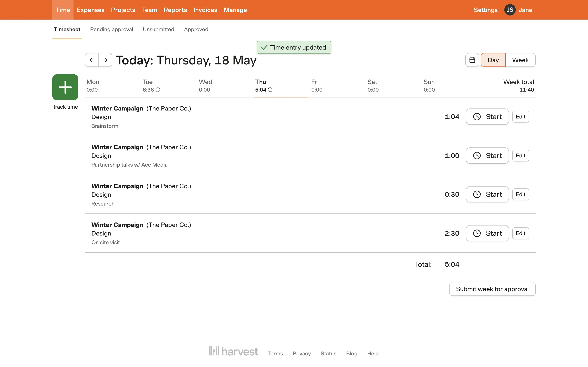Image resolution: width=588 pixels, height=367 pixels.
Task: Select Tuesday in the week row
Action: pyautogui.click(x=151, y=86)
